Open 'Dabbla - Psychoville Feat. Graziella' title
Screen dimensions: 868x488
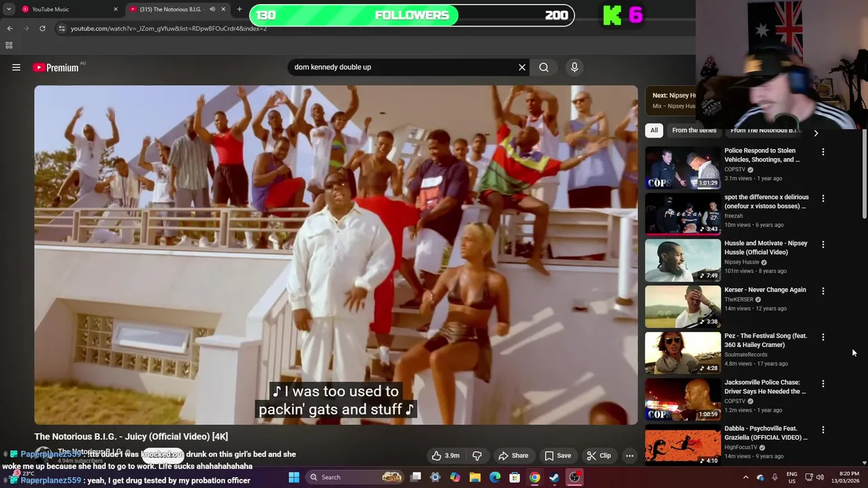point(766,433)
